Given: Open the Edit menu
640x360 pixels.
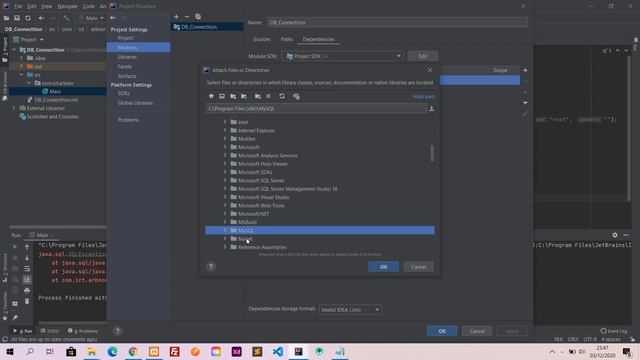Looking at the screenshot, I should [31, 6].
